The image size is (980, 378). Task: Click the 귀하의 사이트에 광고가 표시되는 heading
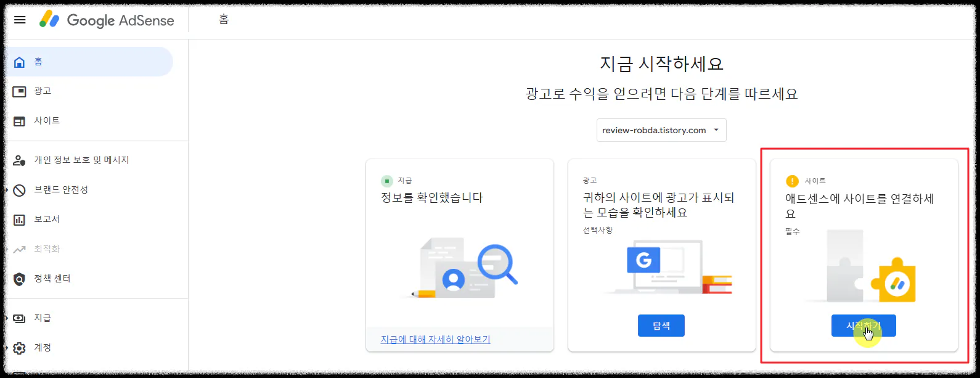(x=658, y=205)
